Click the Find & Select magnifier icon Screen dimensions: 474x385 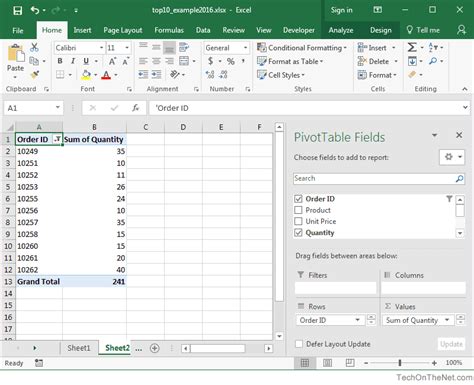(x=433, y=61)
